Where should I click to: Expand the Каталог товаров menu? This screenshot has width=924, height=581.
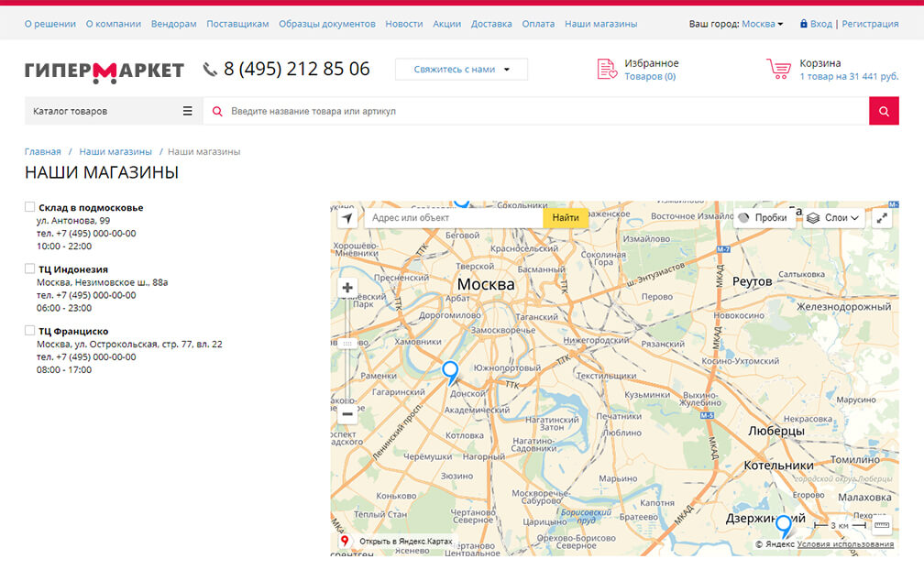113,111
